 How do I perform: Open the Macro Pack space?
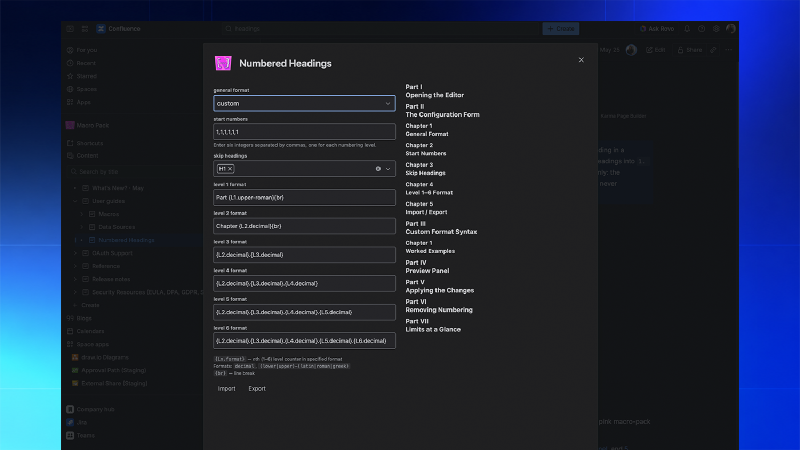pos(92,125)
